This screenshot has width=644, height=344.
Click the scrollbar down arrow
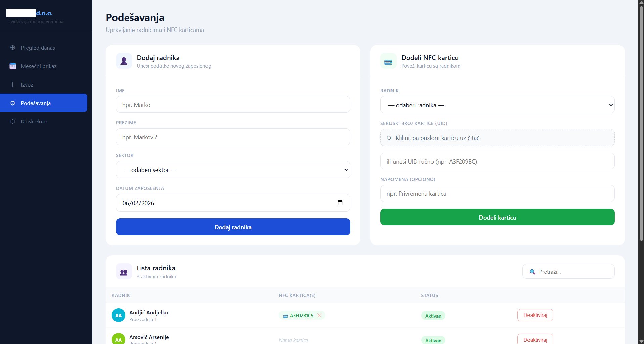[x=641, y=341]
